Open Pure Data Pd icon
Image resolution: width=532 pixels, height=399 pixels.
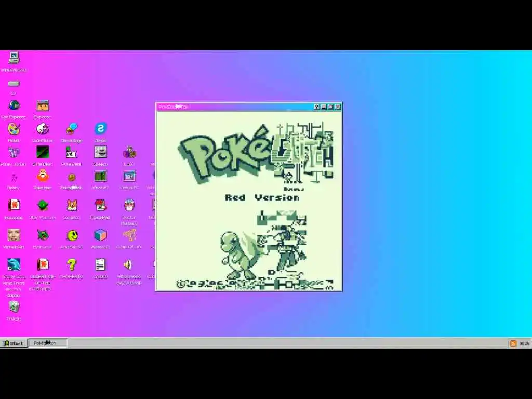click(72, 152)
